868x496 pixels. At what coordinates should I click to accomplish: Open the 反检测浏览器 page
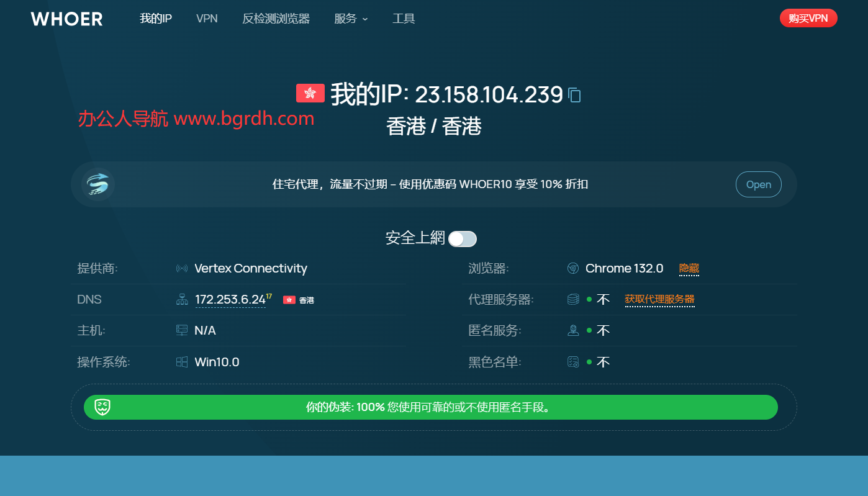(x=276, y=19)
